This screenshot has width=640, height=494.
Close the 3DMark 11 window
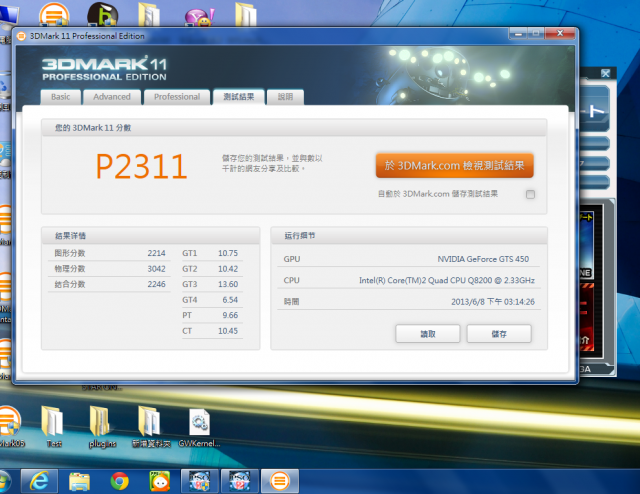pos(560,33)
